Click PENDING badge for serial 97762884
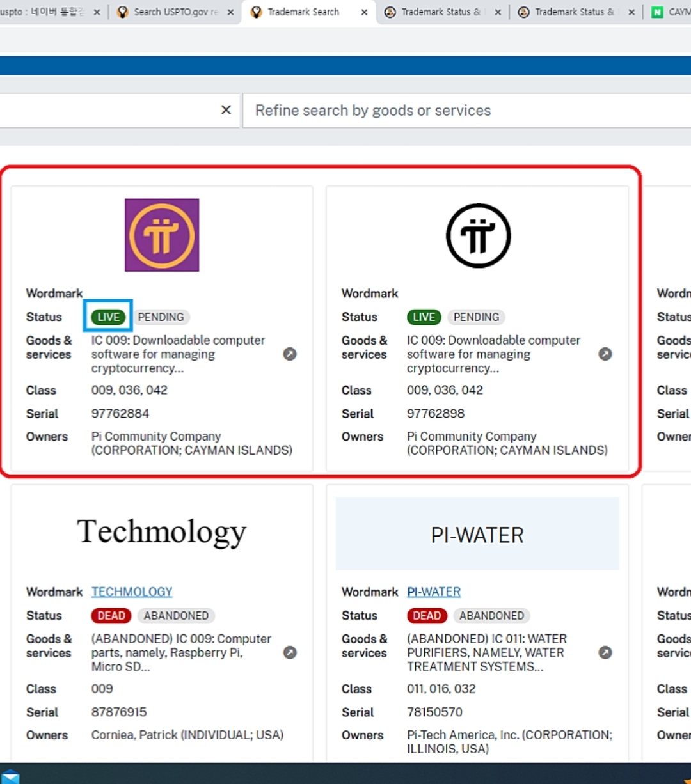This screenshot has width=691, height=784. pos(161,317)
